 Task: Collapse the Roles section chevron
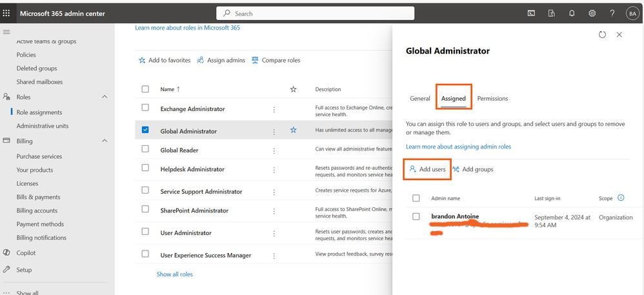(105, 97)
